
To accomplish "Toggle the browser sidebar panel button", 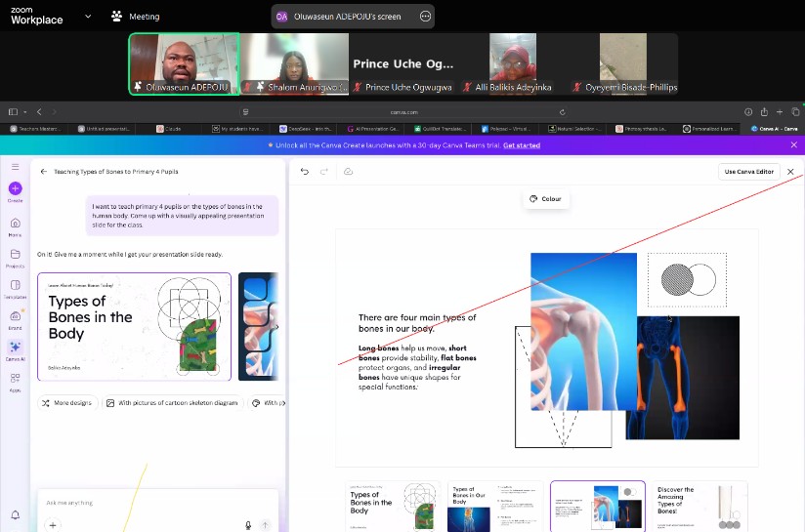I will (x=13, y=112).
